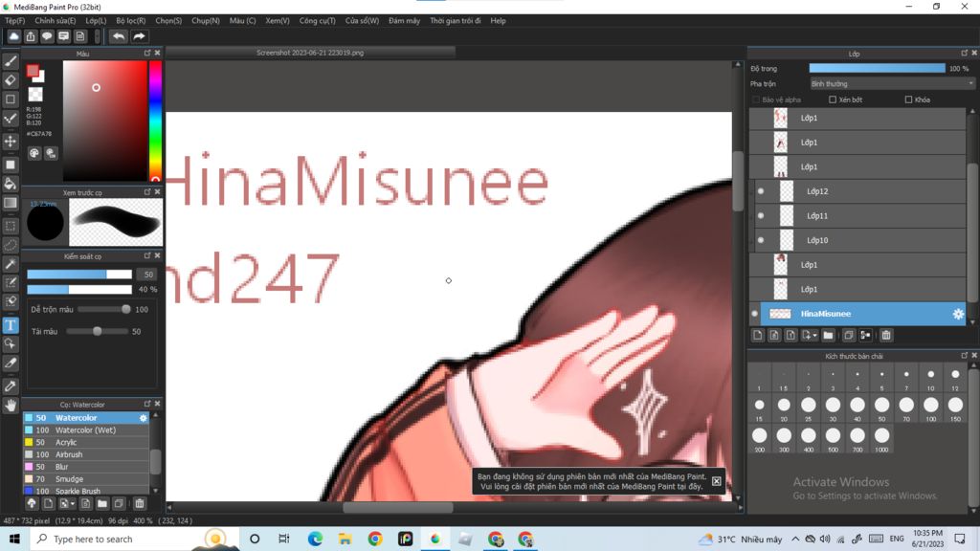Open the Công cụ(T) menu
980x551 pixels.
[317, 21]
